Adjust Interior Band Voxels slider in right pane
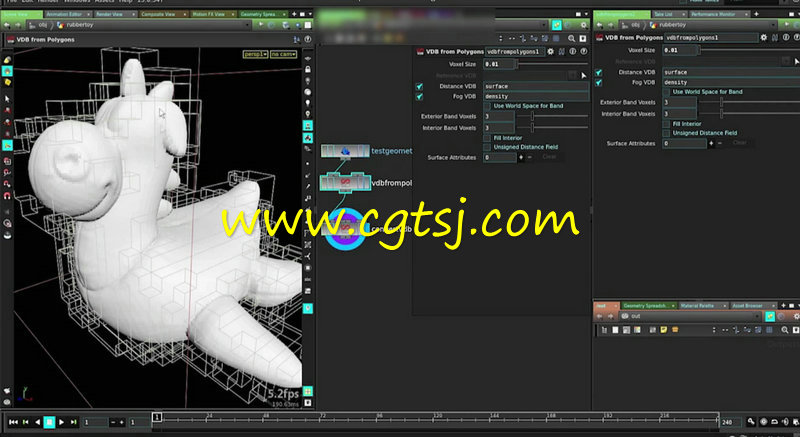 pos(749,114)
